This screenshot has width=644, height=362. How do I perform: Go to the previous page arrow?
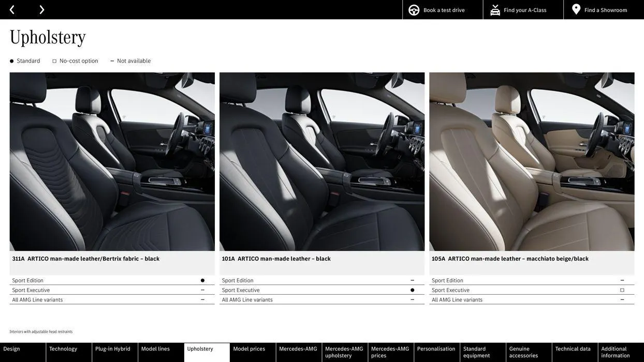tap(12, 10)
